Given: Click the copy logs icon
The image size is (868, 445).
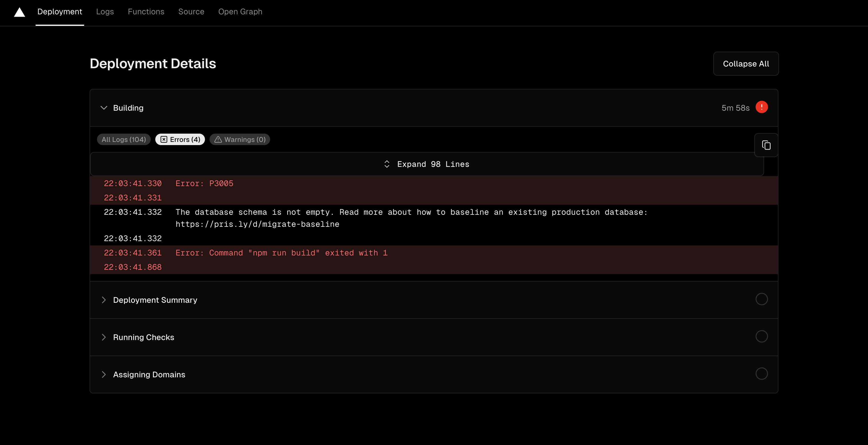Looking at the screenshot, I should [766, 145].
